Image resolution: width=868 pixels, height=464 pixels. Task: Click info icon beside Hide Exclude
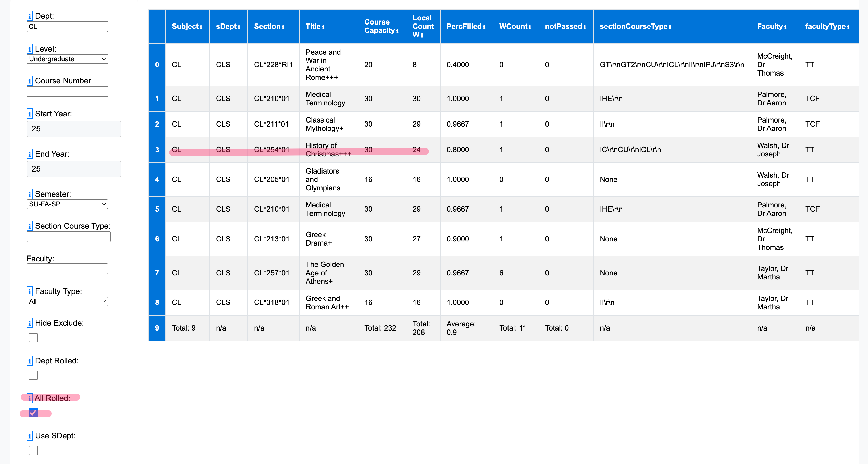[30, 323]
